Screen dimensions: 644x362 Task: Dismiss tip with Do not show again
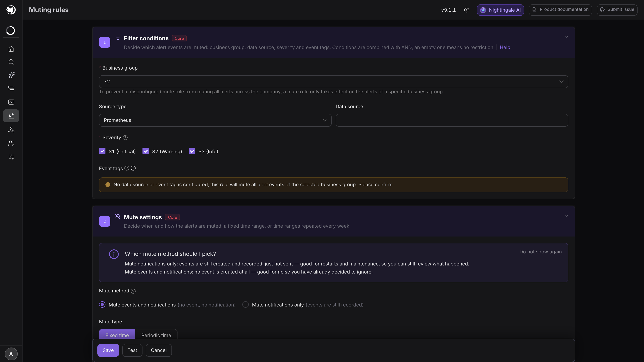(x=541, y=252)
